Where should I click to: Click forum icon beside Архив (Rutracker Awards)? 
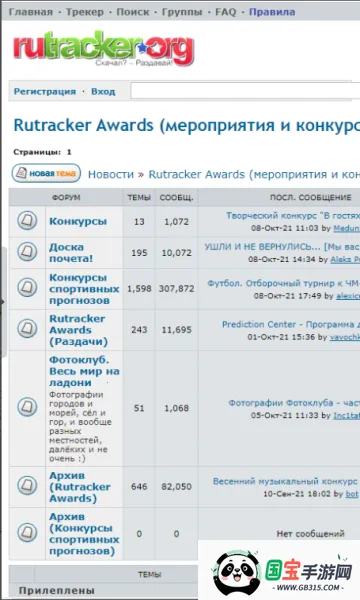click(x=27, y=486)
